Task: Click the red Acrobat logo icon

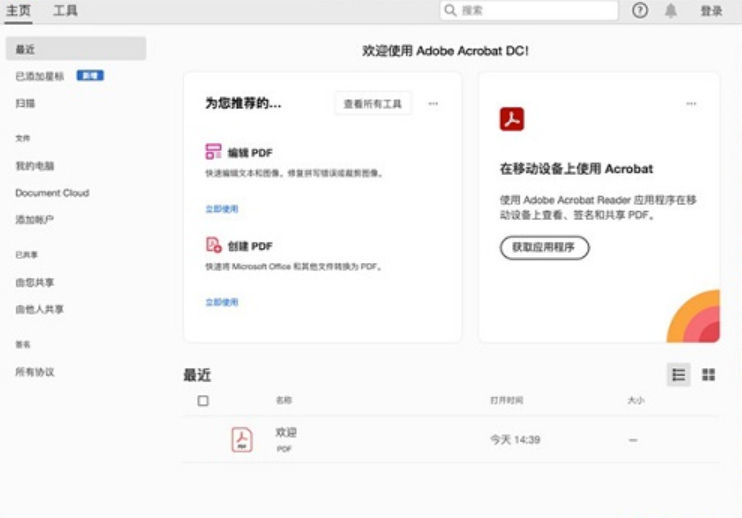Action: pyautogui.click(x=512, y=119)
